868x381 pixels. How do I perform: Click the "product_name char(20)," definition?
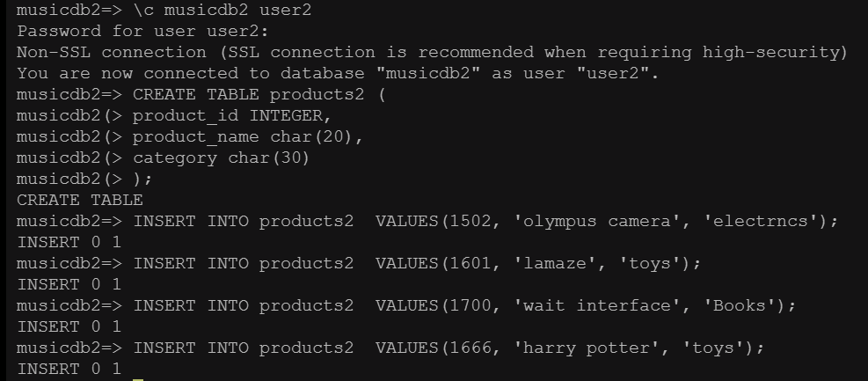point(248,137)
